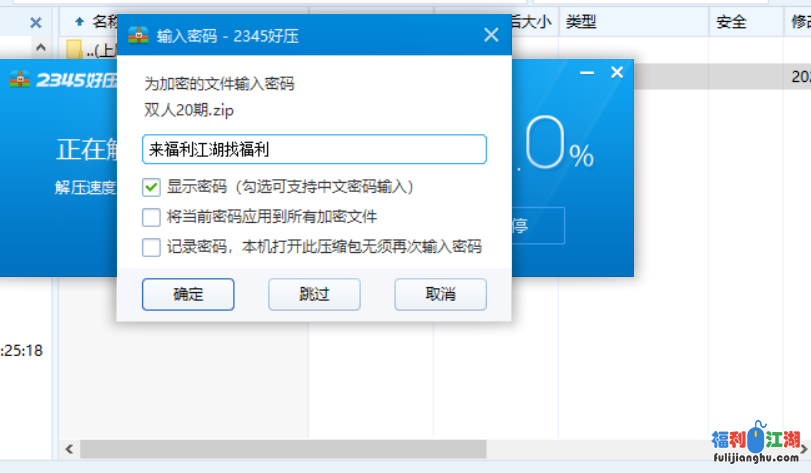Click the X button left of 名称 column
The image size is (811, 473).
36,21
